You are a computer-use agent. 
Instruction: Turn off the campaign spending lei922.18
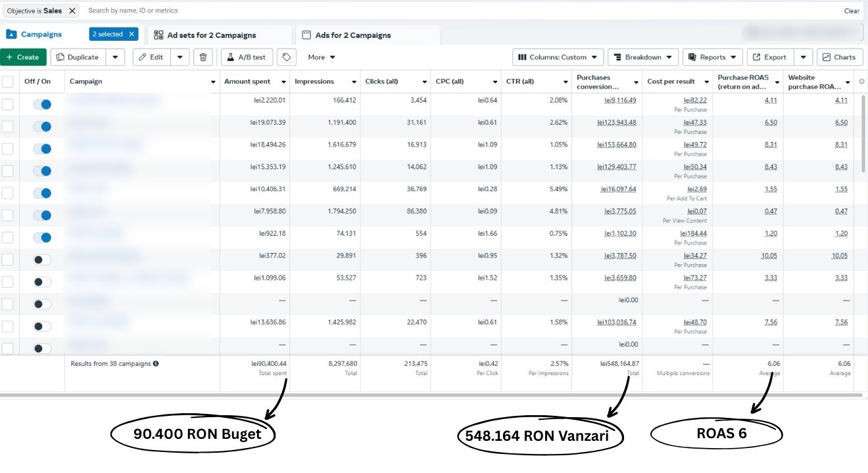pos(42,237)
